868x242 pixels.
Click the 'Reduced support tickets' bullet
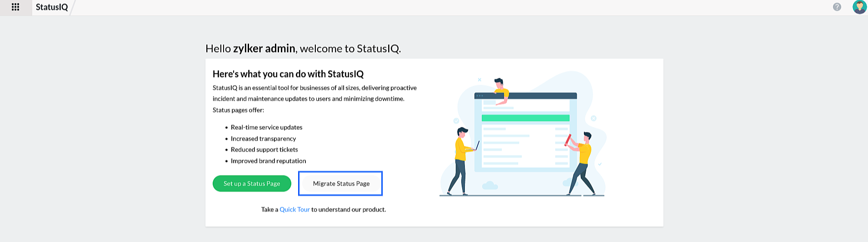pos(264,150)
